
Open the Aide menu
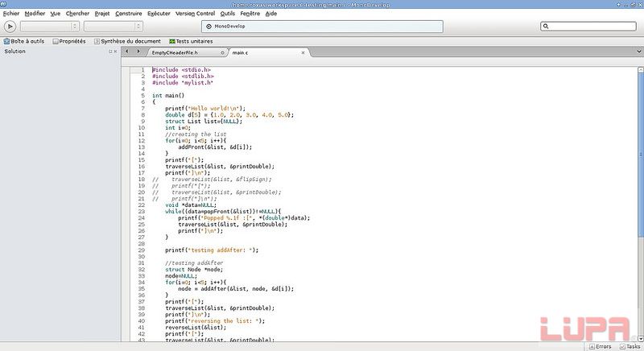click(x=271, y=14)
